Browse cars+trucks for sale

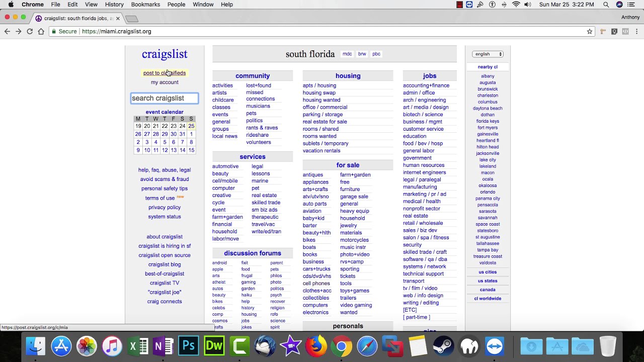[316, 269]
